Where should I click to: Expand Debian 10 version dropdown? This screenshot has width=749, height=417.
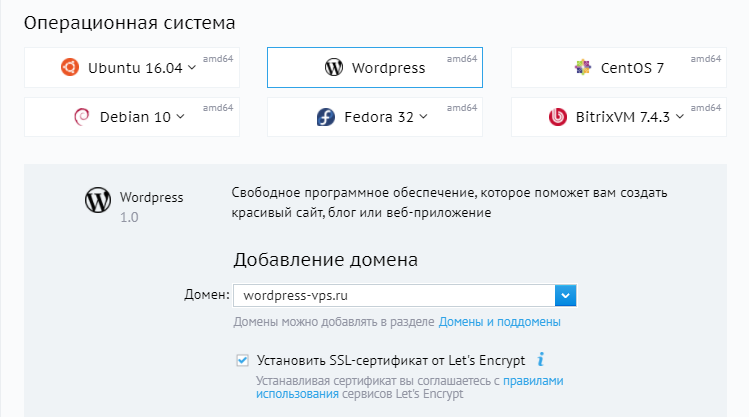click(x=180, y=117)
